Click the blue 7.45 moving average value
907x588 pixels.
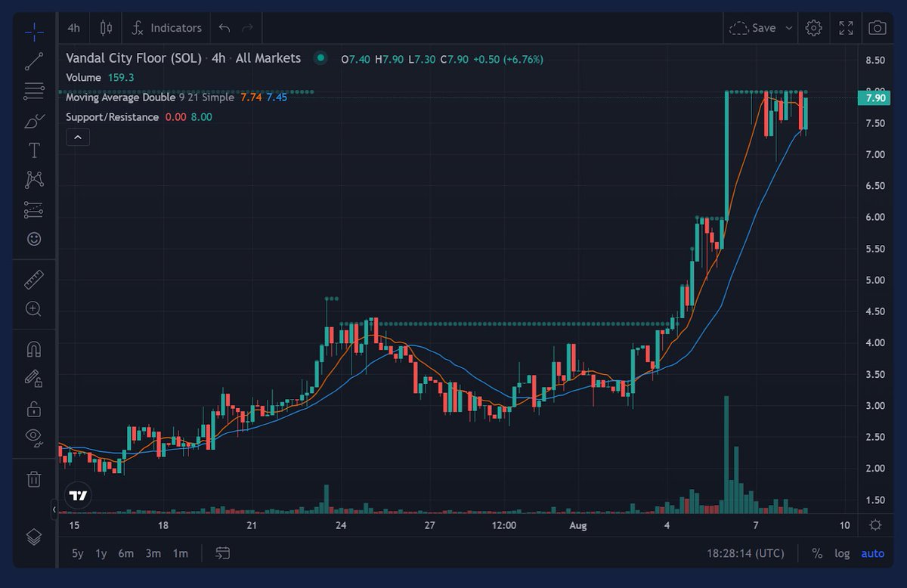coord(277,97)
